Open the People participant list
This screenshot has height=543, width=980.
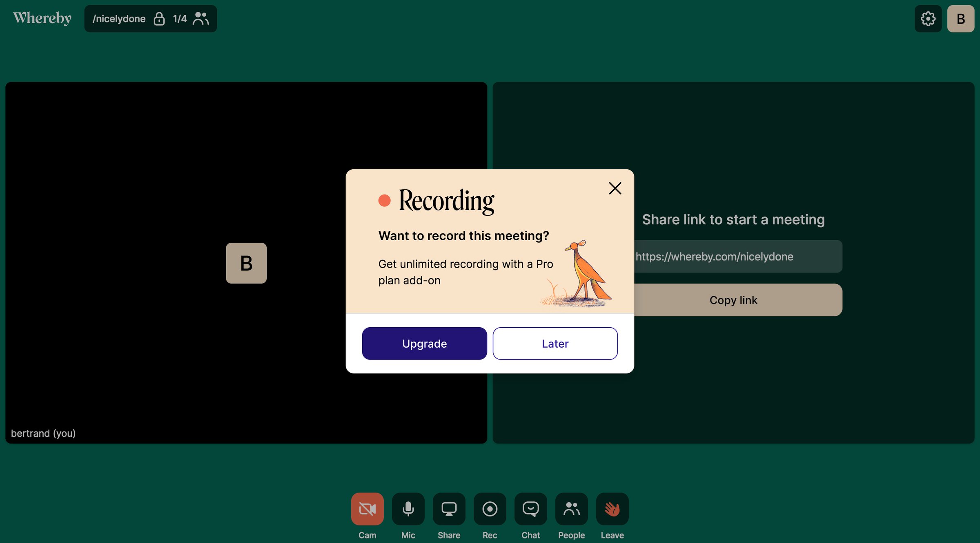point(571,509)
